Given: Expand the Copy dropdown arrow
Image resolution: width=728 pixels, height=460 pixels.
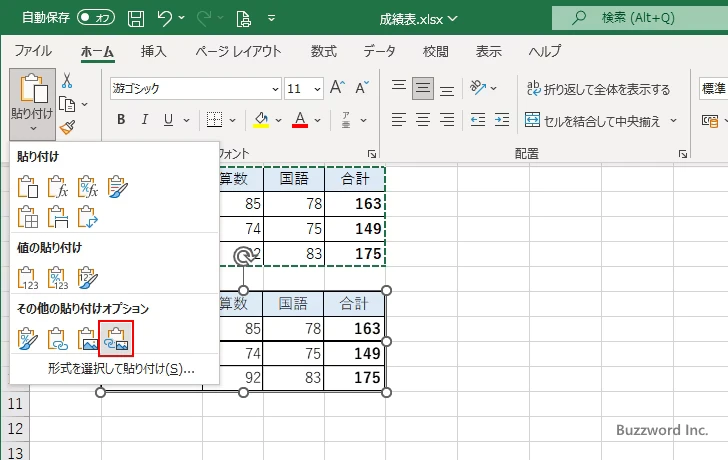Looking at the screenshot, I should [84, 104].
